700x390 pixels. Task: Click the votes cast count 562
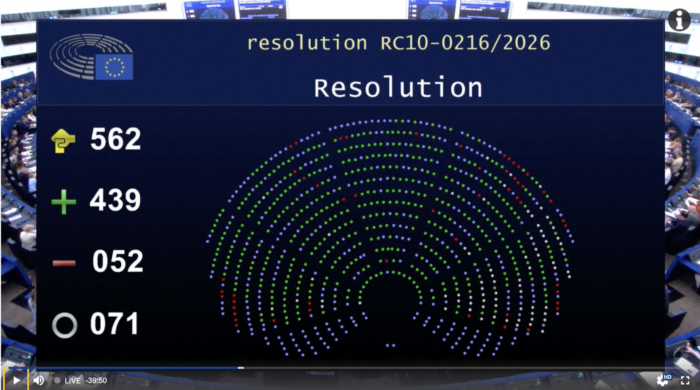tap(116, 139)
